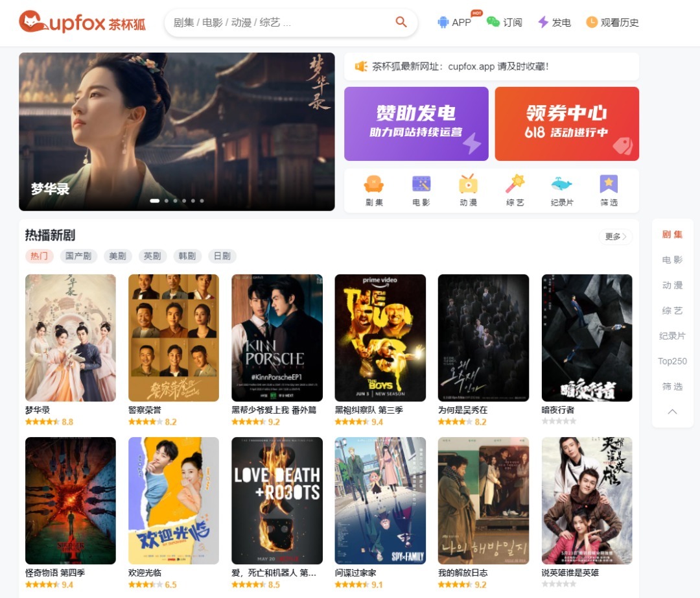Screen dimensions: 700x598
Task: Open the 警察荣誉 poster
Action: coord(174,338)
